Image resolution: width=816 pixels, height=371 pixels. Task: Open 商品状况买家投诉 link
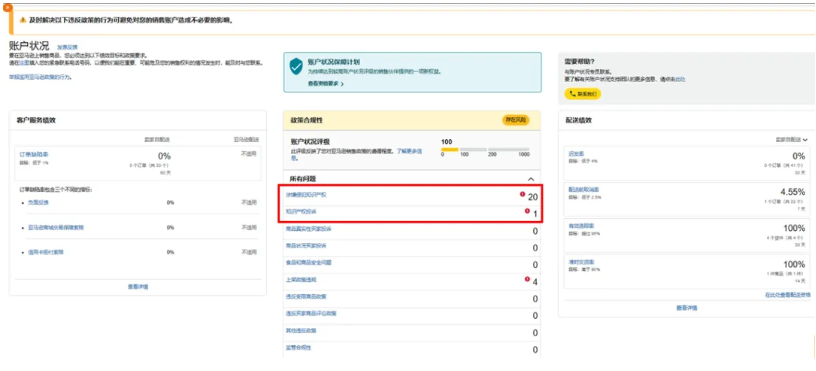pyautogui.click(x=306, y=245)
